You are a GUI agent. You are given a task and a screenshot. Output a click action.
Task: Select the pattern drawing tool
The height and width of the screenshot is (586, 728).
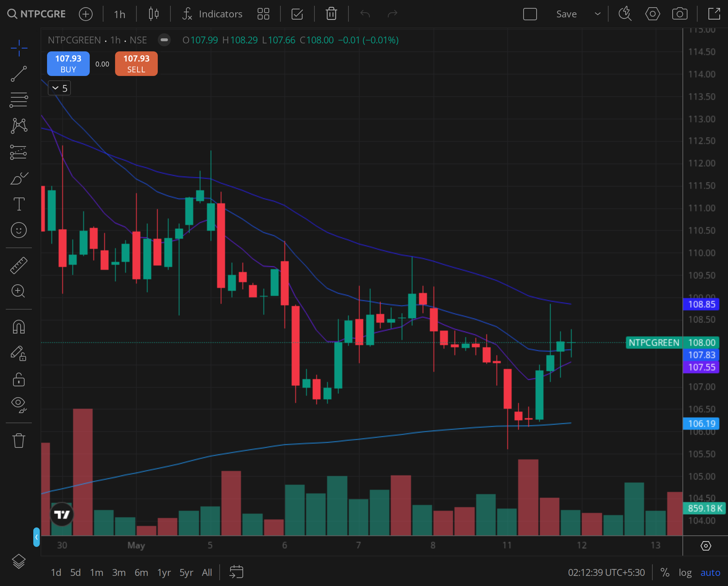19,126
